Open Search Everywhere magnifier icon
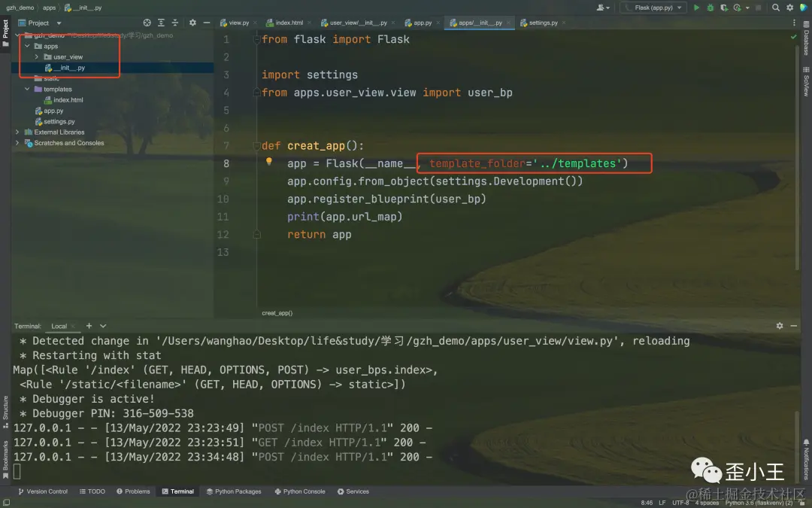The image size is (812, 508). click(x=776, y=8)
